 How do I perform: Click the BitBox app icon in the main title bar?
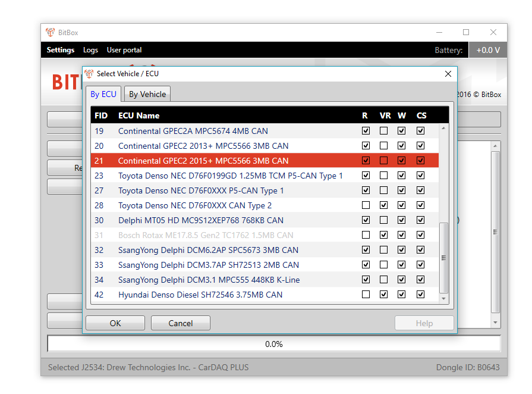tap(50, 32)
